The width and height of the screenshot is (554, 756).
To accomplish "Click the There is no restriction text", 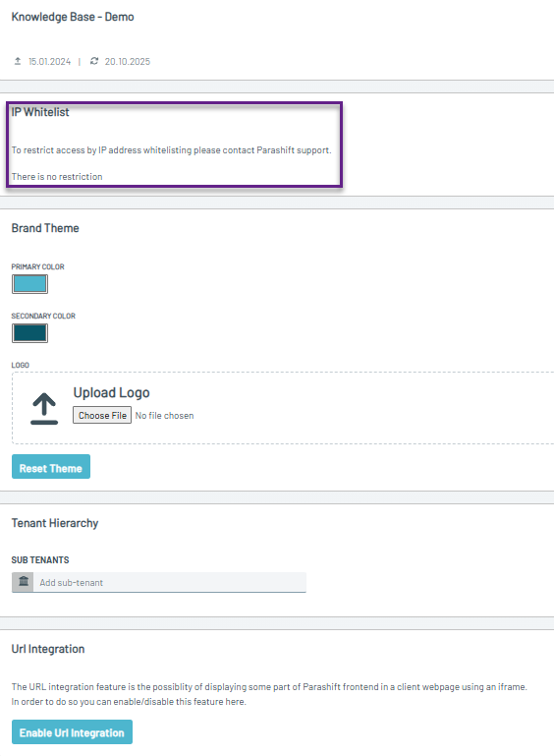I will pos(57,176).
